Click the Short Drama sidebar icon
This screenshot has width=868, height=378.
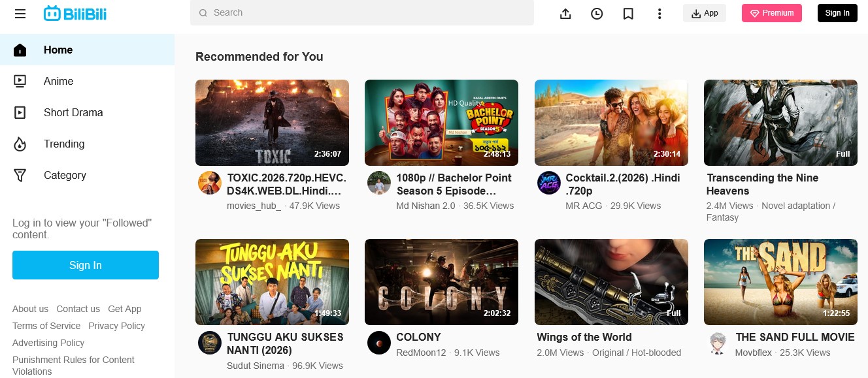(x=20, y=112)
